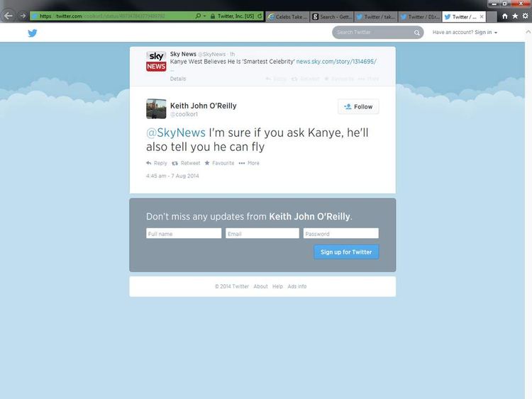Favourite Keith John O'Reilly's tweet

click(x=219, y=163)
